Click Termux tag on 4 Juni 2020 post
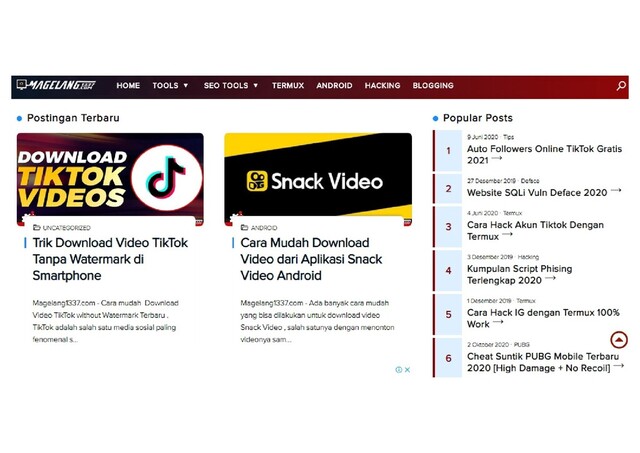Viewport: 640px width, 453px height. (512, 213)
